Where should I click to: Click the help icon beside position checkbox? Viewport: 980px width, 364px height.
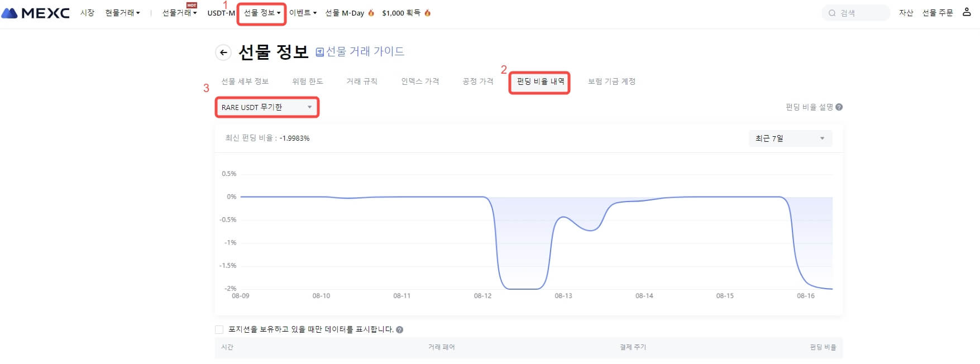click(x=400, y=330)
